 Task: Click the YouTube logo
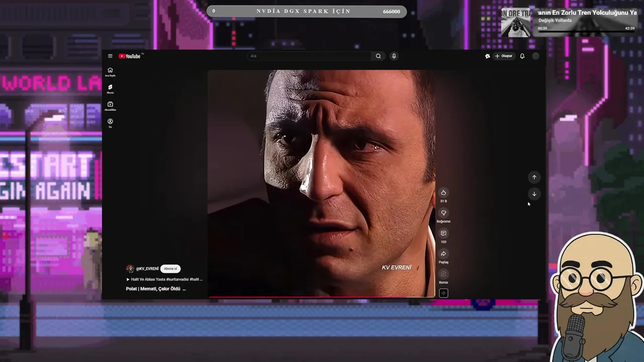coord(130,56)
